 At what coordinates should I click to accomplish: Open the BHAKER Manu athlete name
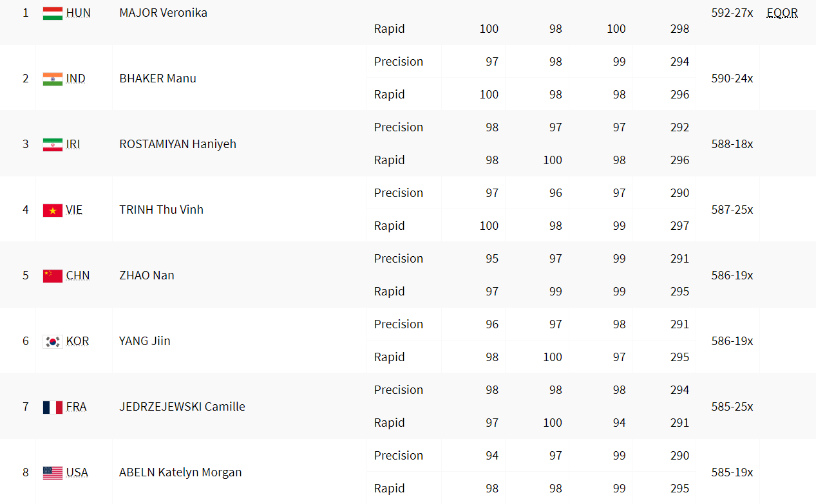pos(158,79)
